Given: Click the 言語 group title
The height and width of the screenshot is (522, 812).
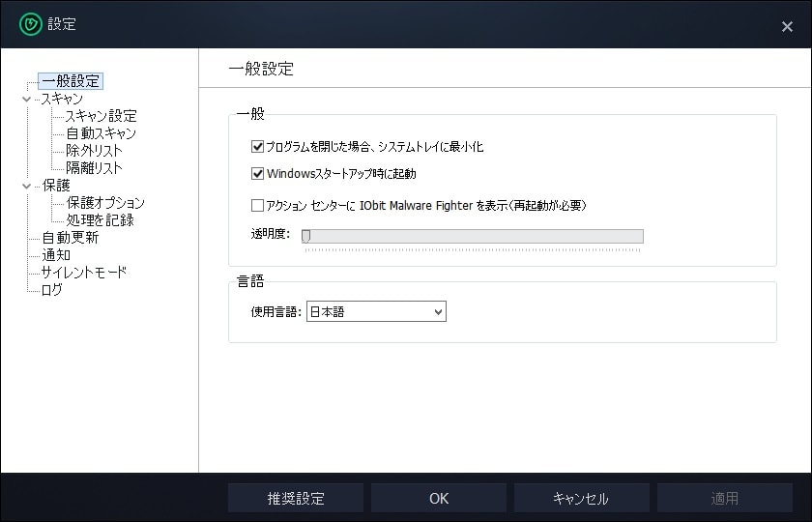Looking at the screenshot, I should 250,281.
